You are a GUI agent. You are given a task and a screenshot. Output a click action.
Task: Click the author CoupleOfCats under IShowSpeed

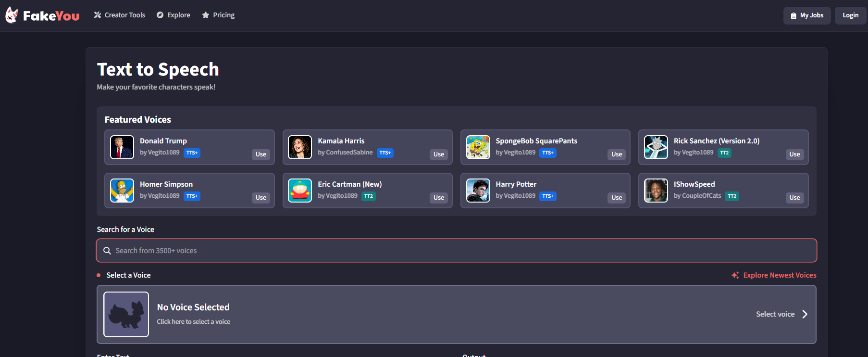tap(702, 196)
